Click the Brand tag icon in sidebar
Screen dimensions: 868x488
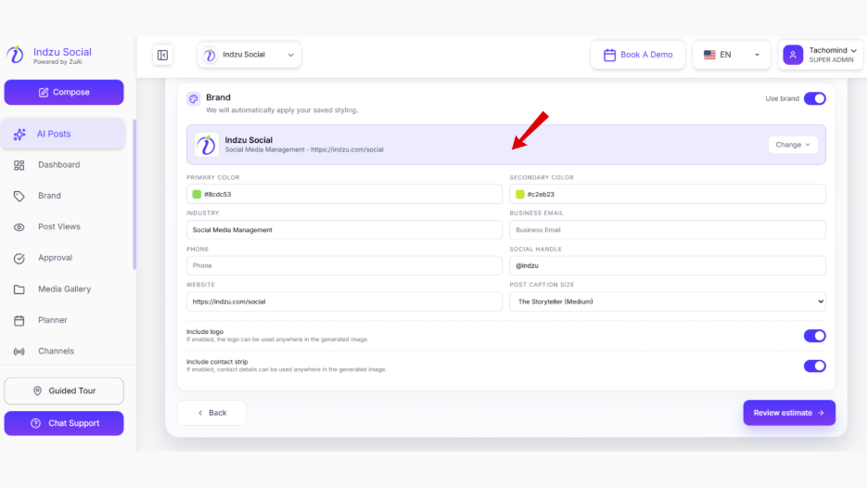(19, 196)
